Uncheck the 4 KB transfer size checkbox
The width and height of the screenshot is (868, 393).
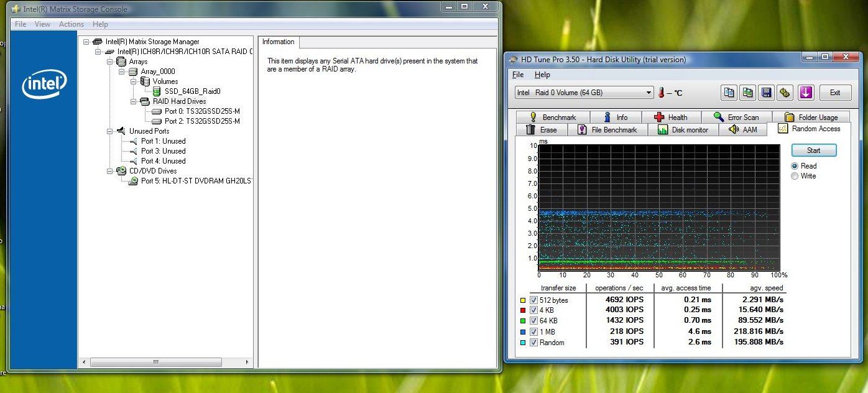[533, 310]
